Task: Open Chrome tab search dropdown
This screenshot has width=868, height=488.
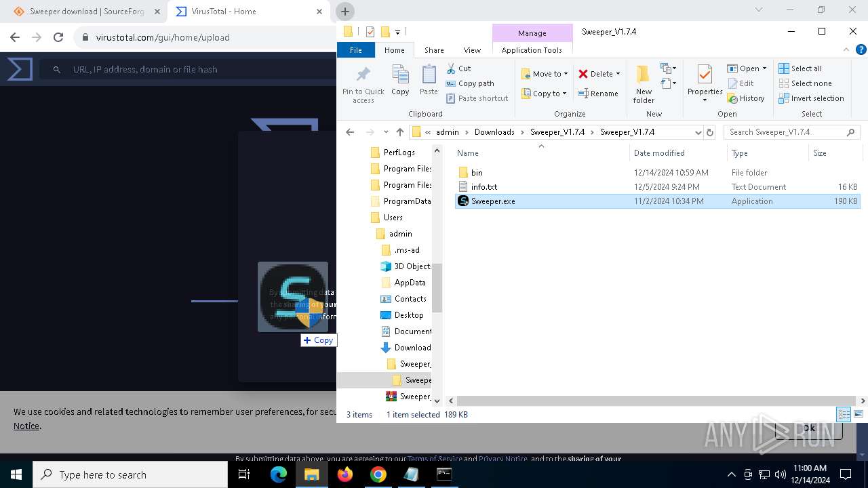Action: tap(759, 10)
